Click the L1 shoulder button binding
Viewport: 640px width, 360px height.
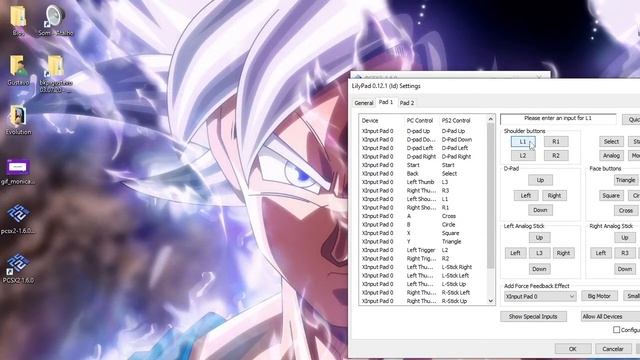pos(523,142)
